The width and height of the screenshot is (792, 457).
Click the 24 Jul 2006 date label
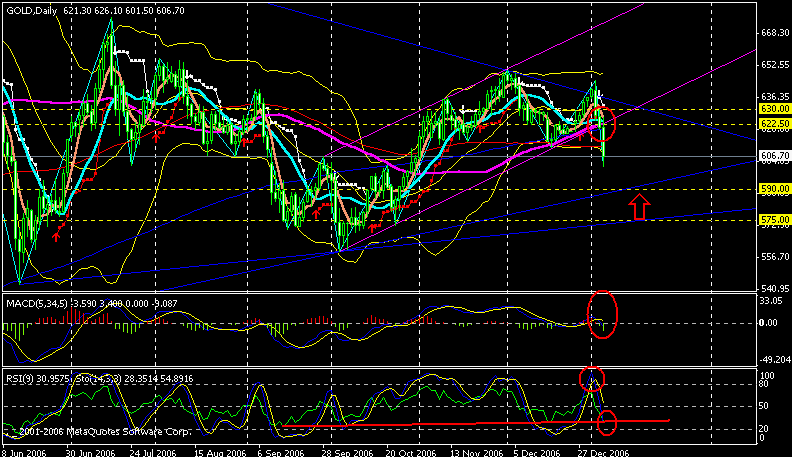click(153, 452)
